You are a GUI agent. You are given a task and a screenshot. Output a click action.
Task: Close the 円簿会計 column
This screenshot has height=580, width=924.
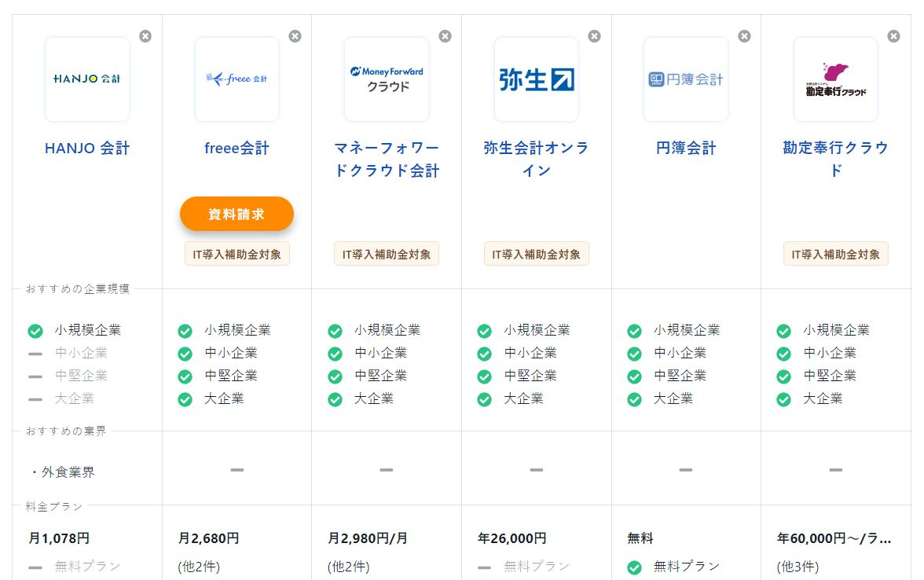tap(744, 36)
